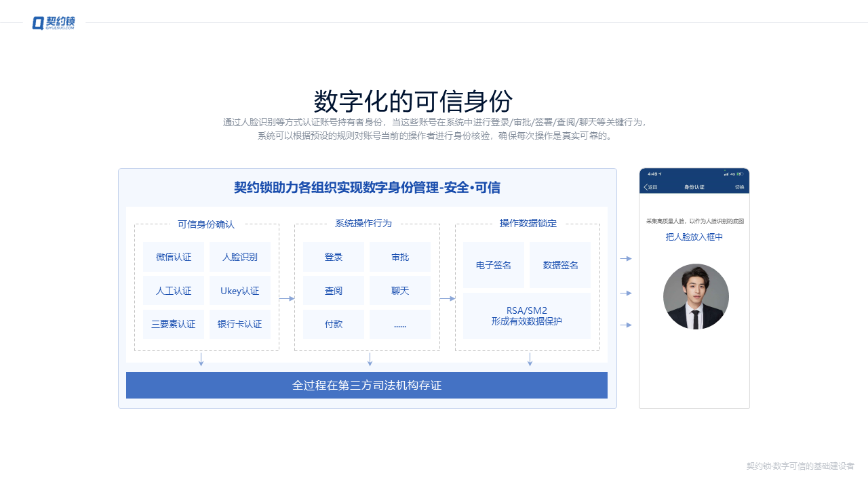Click the 审批 operation box

tap(400, 257)
